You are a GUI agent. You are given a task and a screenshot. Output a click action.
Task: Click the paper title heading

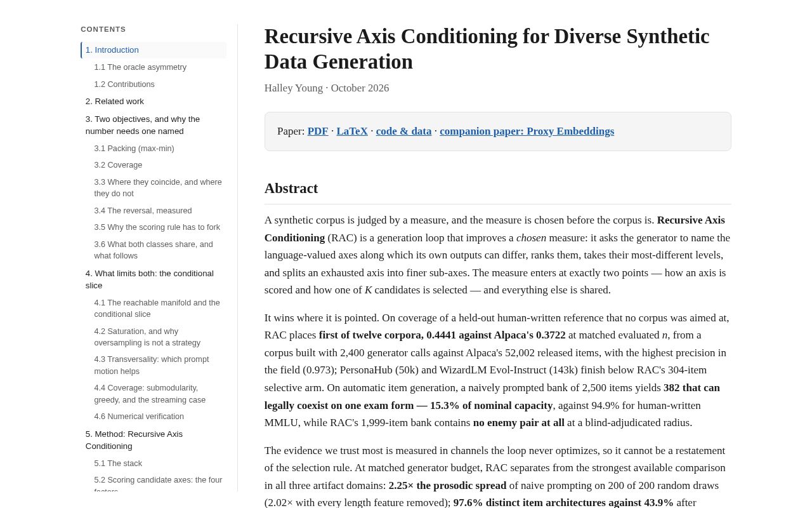(487, 49)
